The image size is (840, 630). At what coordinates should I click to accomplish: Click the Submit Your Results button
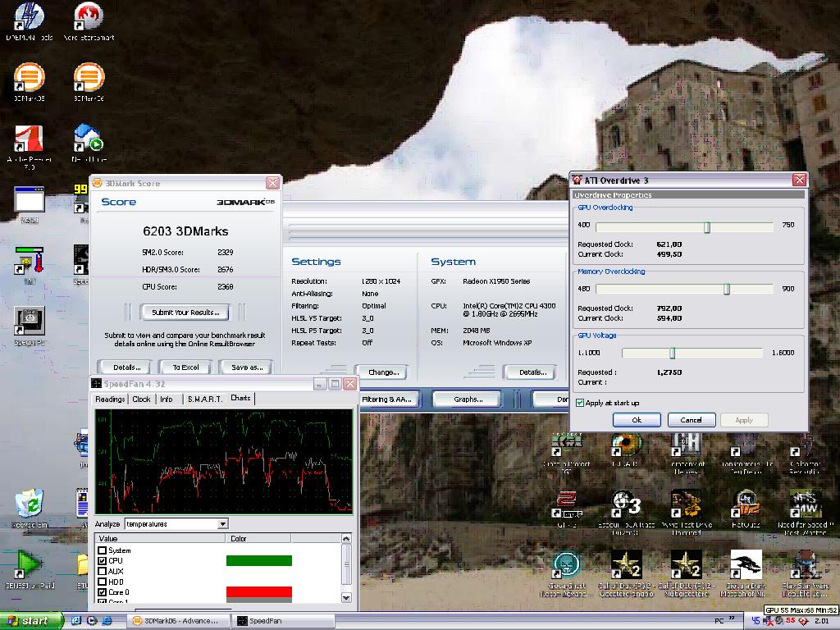(x=185, y=313)
